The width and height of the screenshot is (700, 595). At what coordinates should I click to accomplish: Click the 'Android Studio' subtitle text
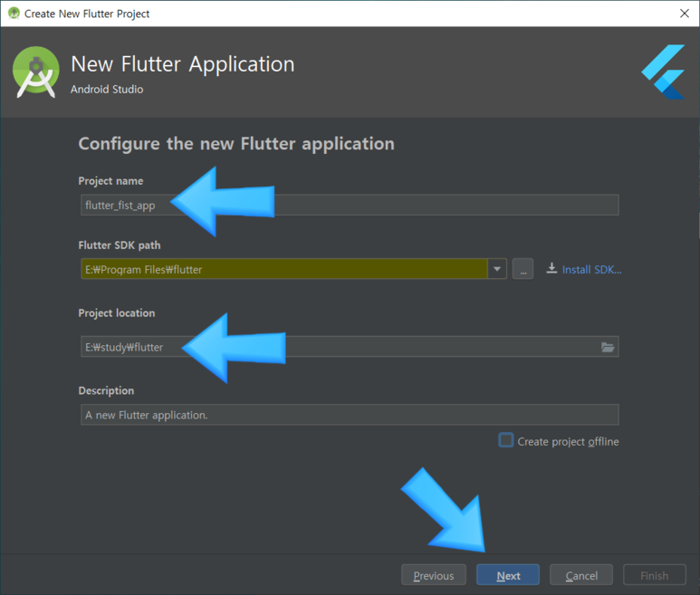click(x=107, y=90)
